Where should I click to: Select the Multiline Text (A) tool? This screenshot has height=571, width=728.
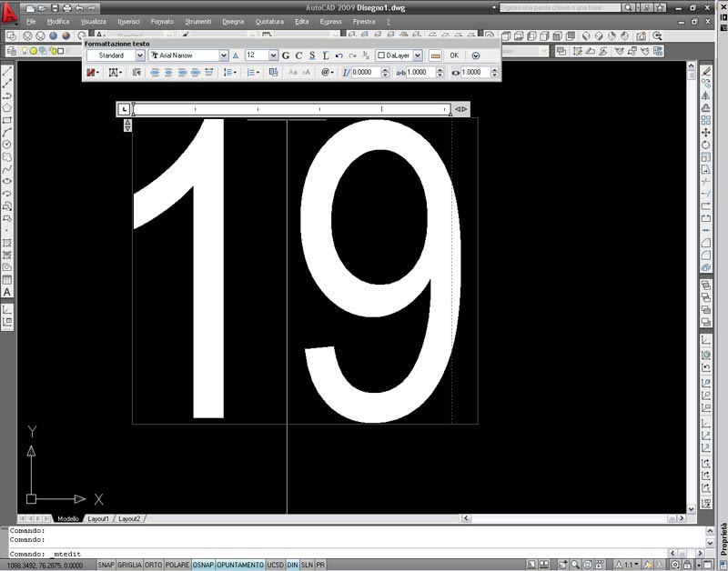click(7, 292)
